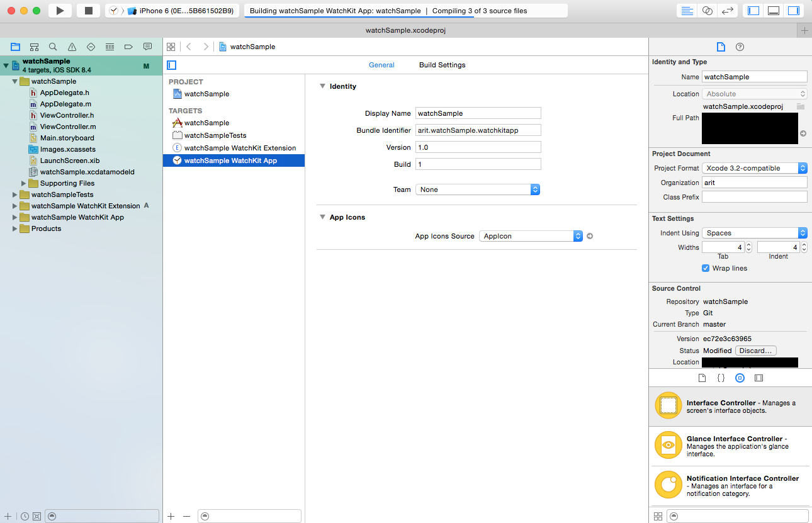Filter navigator by recent files
The height and width of the screenshot is (523, 812).
25,516
